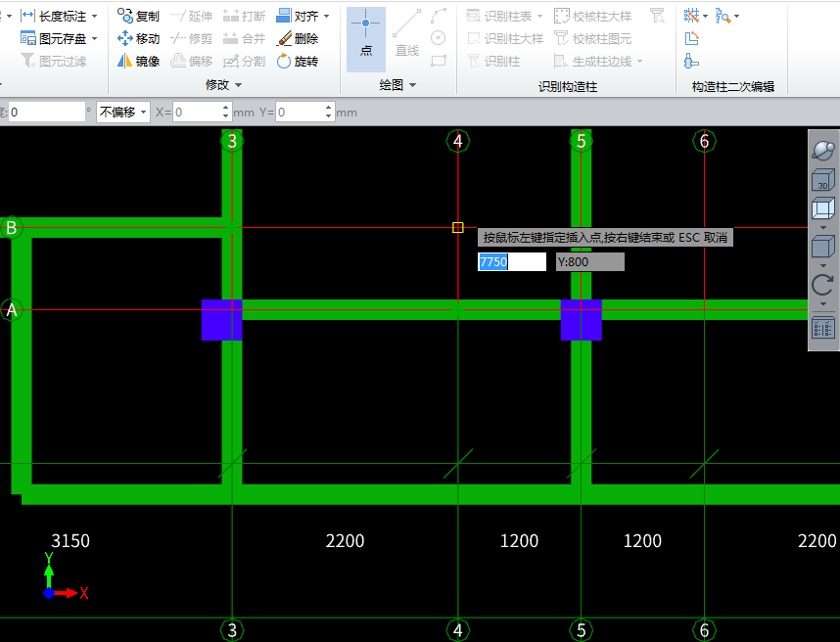Open the 对齐 dropdown arrow
Screen dimensions: 840x642
point(326,16)
